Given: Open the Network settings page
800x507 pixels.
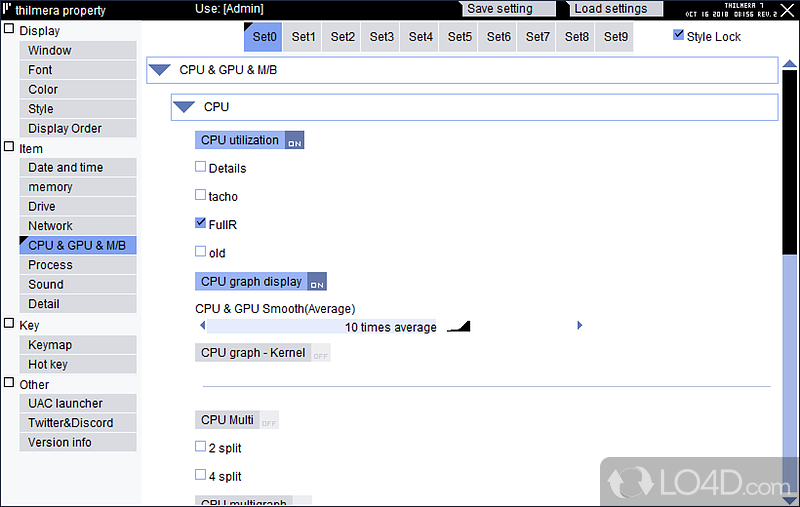Looking at the screenshot, I should pos(78,225).
